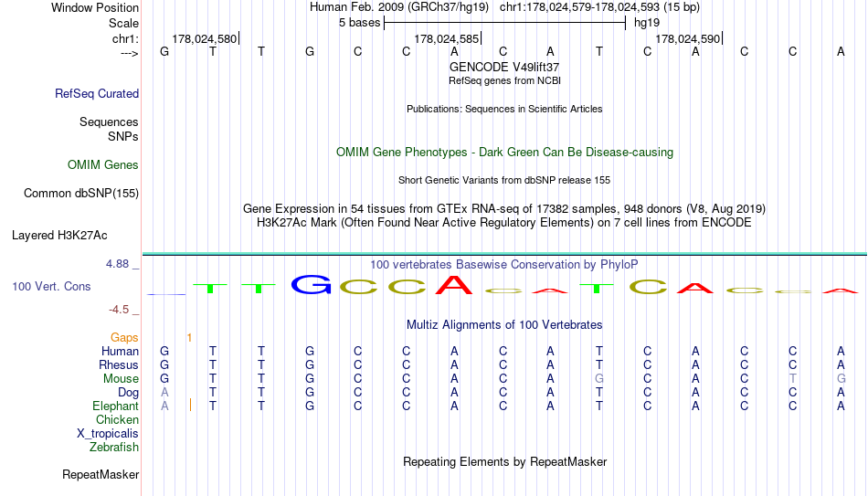
Task: Click position marker 178,024,585
Action: (x=448, y=38)
